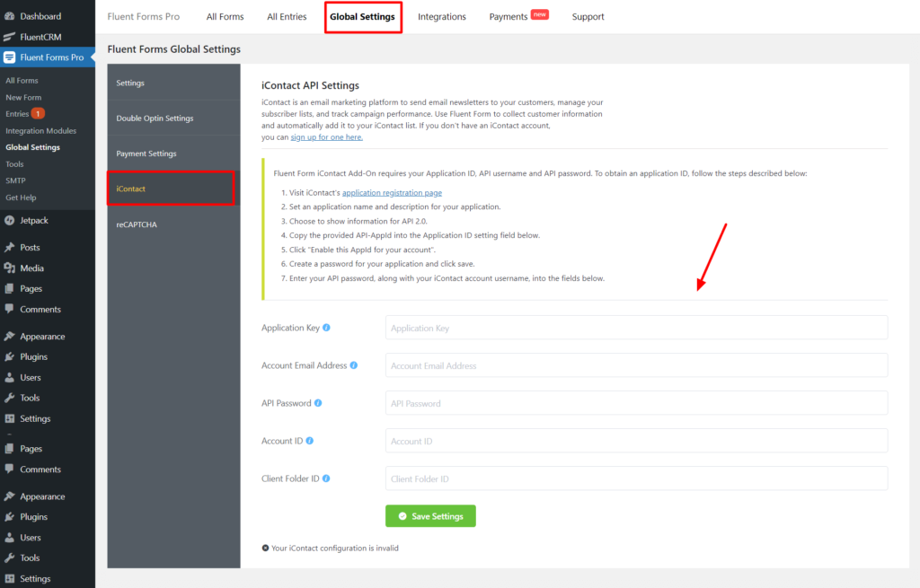This screenshot has width=920, height=588.
Task: Focus the Client Folder ID input field
Action: tap(637, 478)
